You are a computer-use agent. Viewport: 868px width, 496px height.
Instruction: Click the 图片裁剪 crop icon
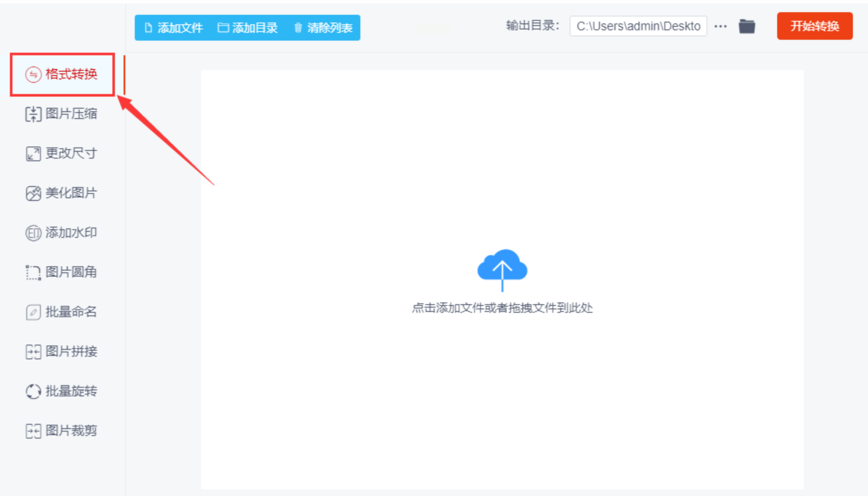tap(33, 431)
